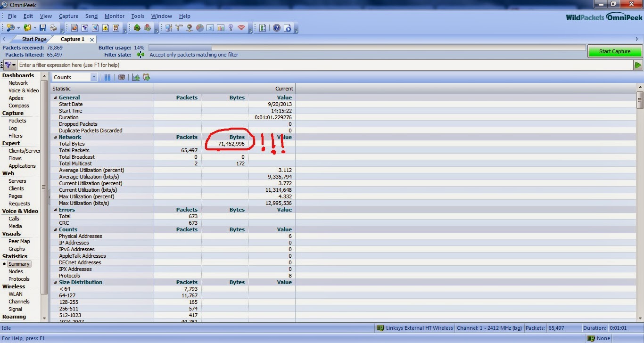Viewport: 644px width, 343px height.
Task: Click the key icon in the toolbar
Action: [231, 28]
